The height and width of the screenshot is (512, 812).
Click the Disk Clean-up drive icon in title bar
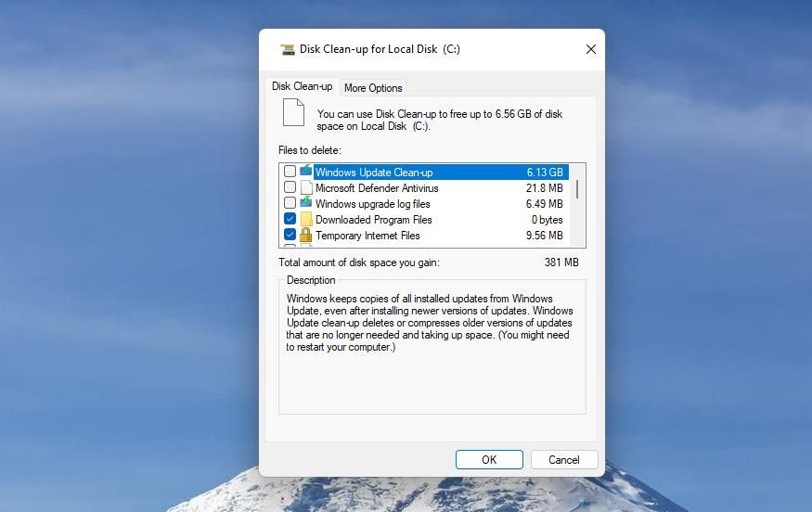click(287, 49)
